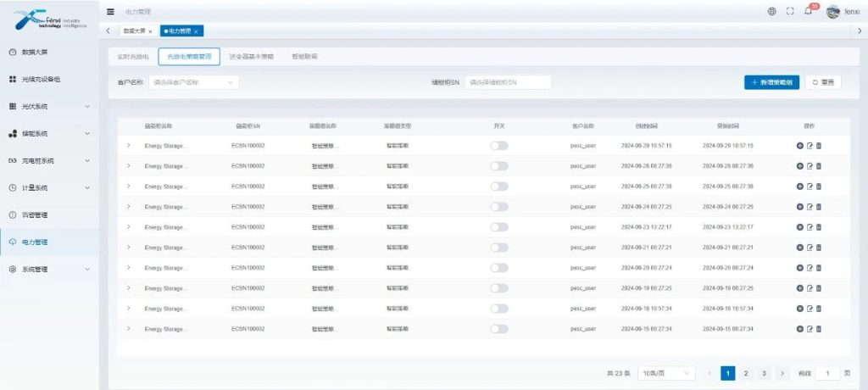Click the 储能柜SN input field
The image size is (868, 390).
(508, 82)
